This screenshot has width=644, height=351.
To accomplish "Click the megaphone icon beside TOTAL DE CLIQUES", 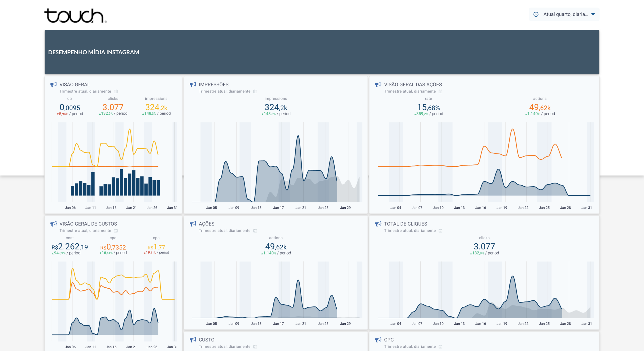I will 378,224.
